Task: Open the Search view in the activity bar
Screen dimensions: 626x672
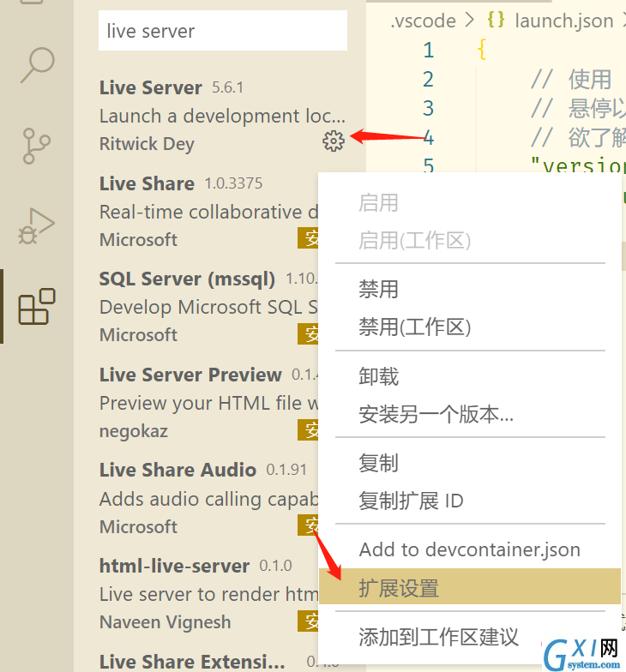Action: (38, 65)
